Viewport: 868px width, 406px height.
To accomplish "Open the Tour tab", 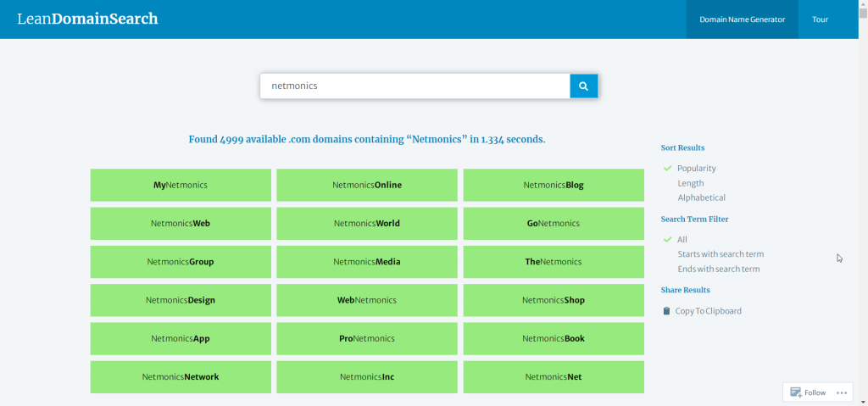I will (820, 19).
